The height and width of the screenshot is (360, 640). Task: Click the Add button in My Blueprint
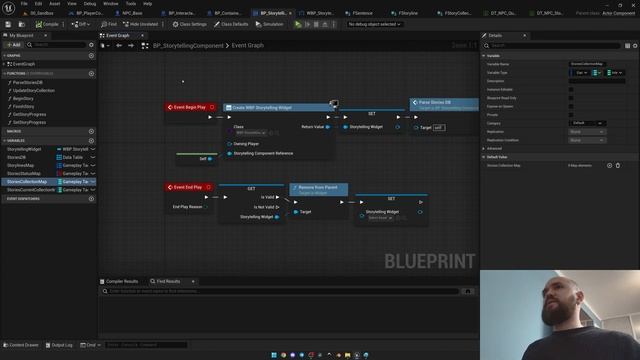[x=13, y=45]
